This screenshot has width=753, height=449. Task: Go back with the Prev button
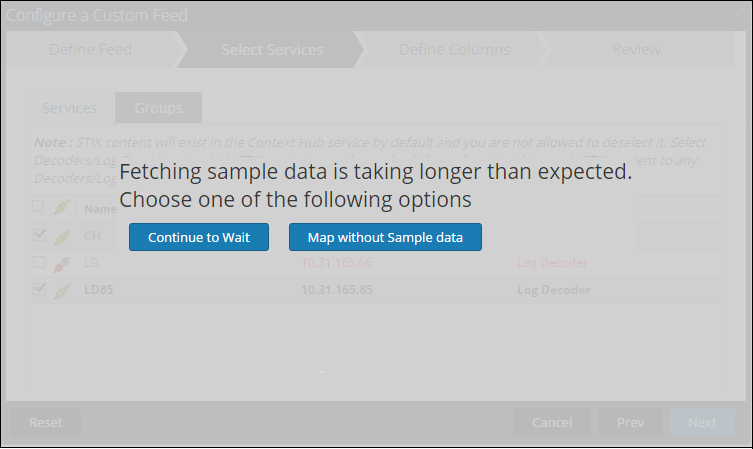point(630,422)
